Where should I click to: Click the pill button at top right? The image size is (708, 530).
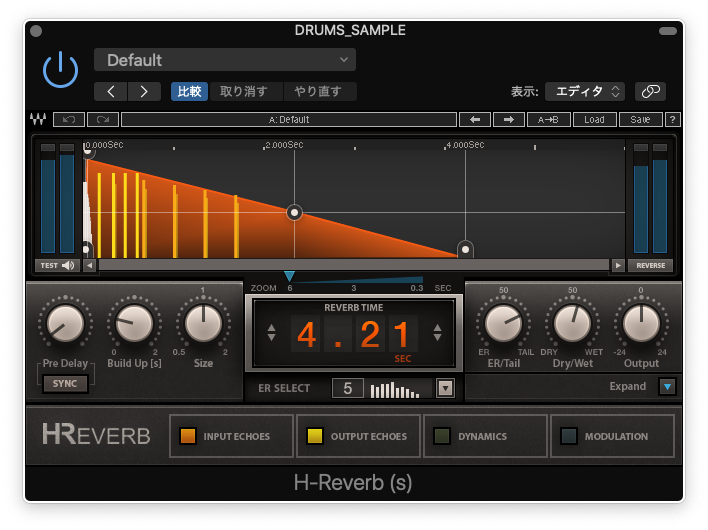668,31
